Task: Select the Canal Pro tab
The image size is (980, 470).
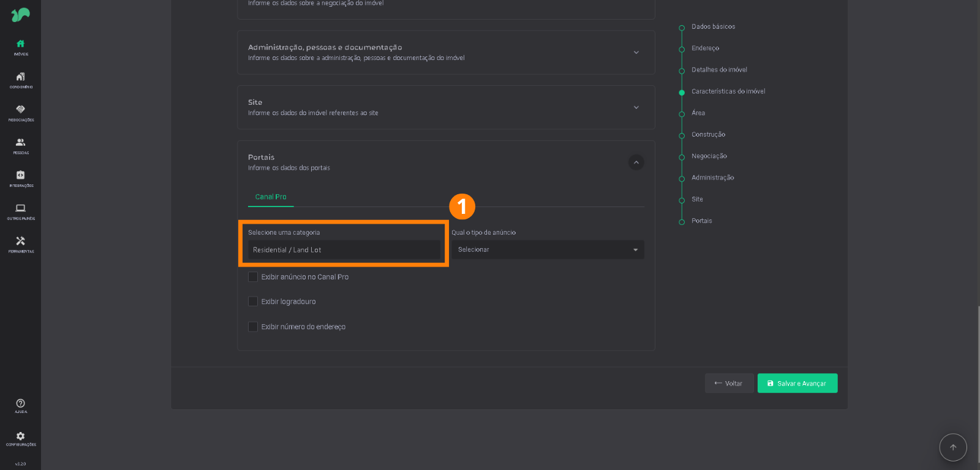Action: click(x=271, y=197)
